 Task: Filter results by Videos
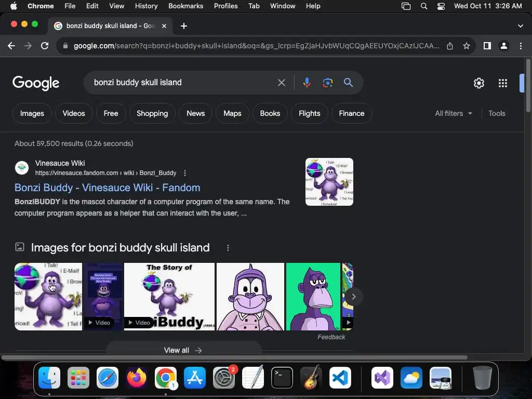click(x=74, y=113)
